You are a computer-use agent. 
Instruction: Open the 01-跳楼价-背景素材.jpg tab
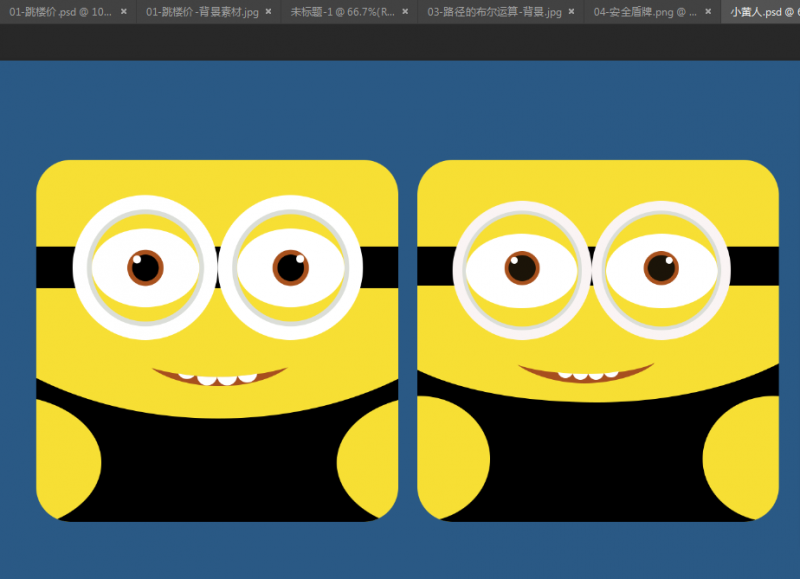200,12
